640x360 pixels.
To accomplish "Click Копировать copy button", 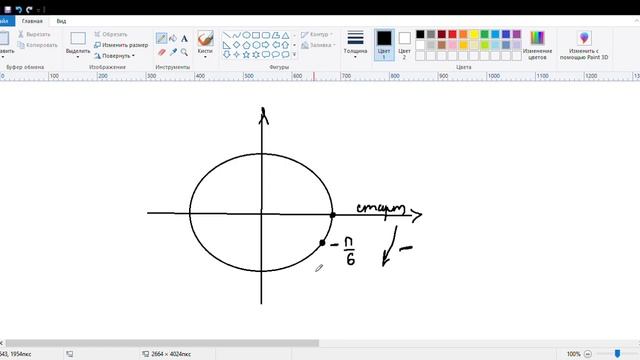I will 38,45.
